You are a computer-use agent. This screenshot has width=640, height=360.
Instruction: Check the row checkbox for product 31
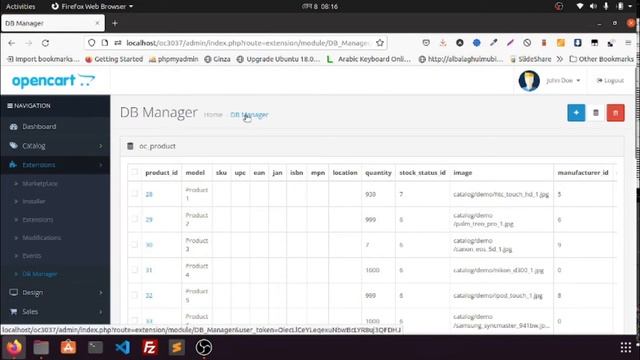coord(134,270)
